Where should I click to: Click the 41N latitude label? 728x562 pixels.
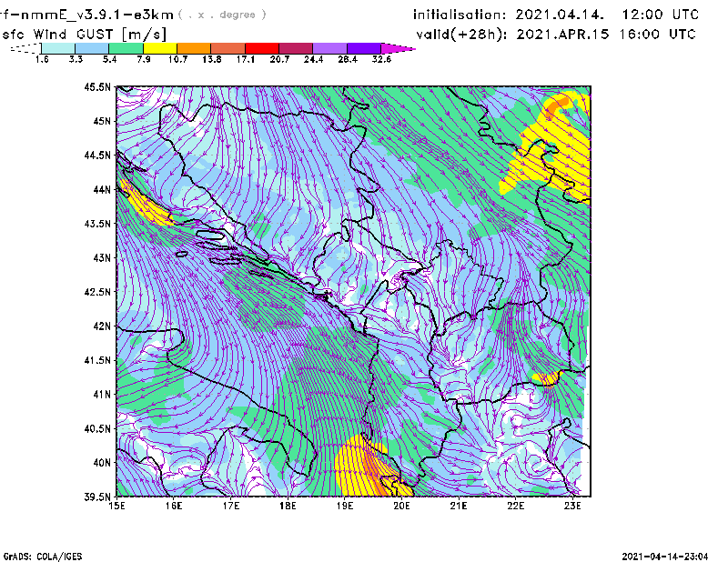[x=102, y=395]
